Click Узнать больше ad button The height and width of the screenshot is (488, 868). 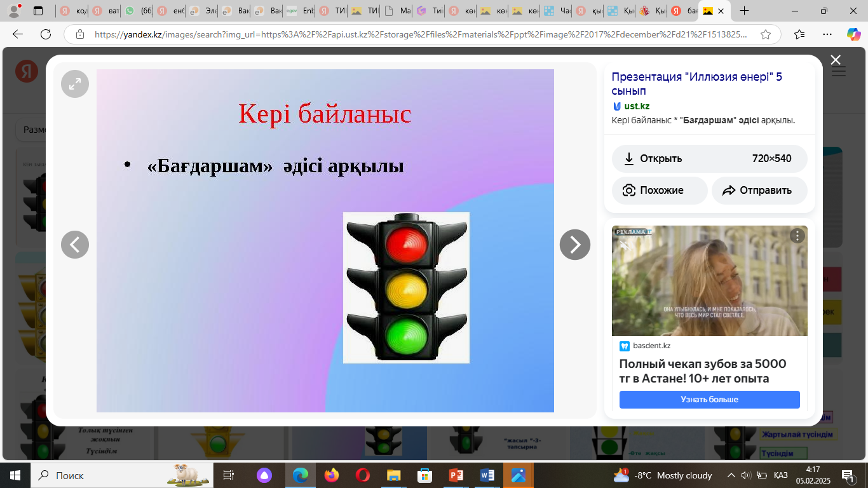tap(709, 400)
